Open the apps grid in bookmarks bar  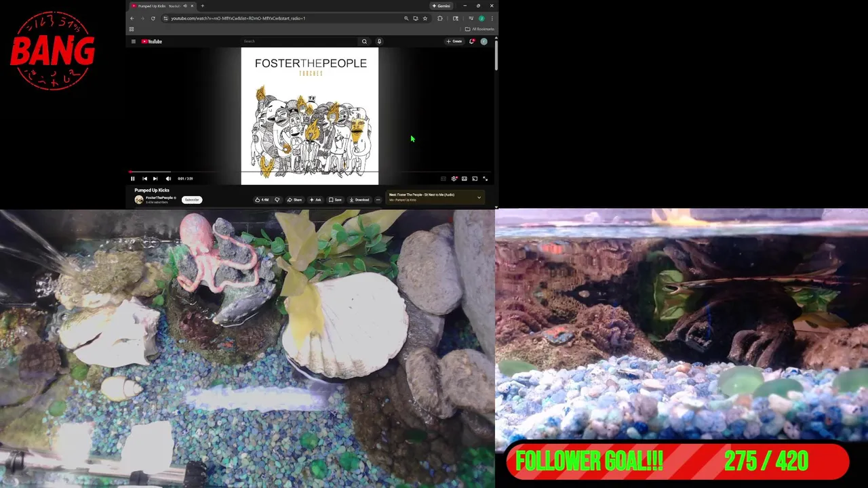click(x=132, y=29)
